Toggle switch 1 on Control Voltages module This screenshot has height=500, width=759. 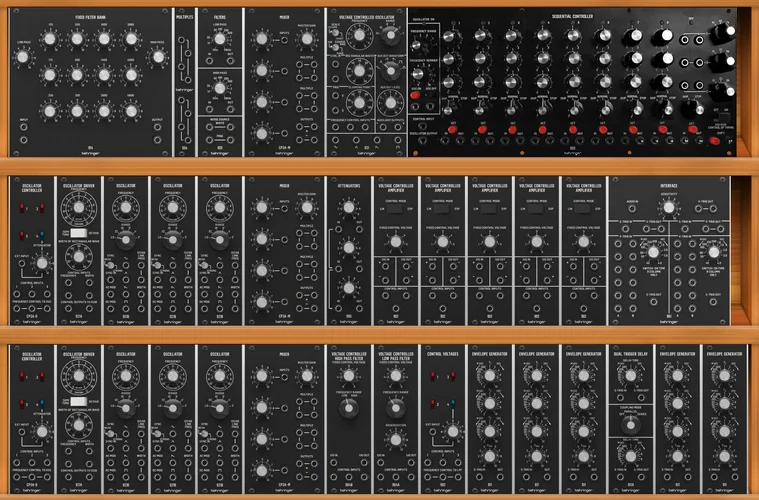(432, 376)
